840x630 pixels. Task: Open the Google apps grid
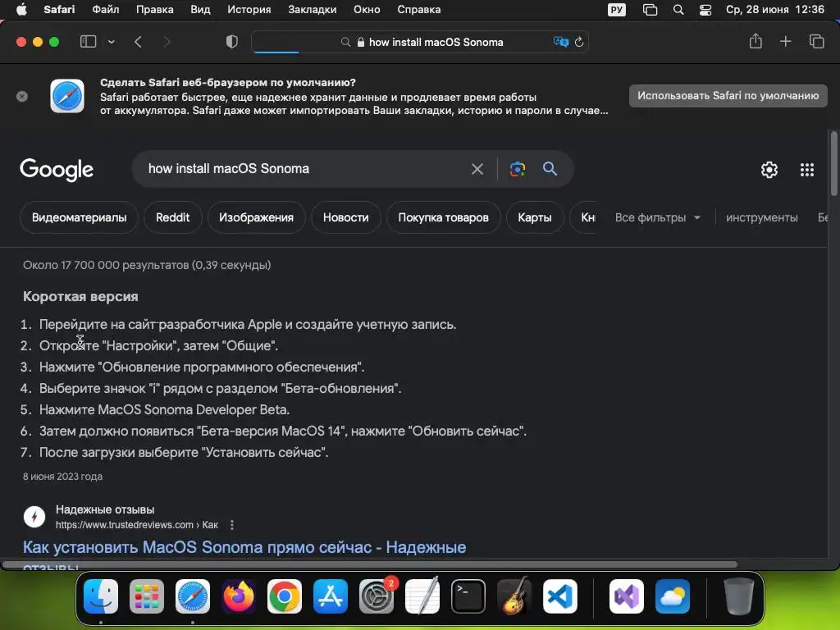[x=807, y=170]
